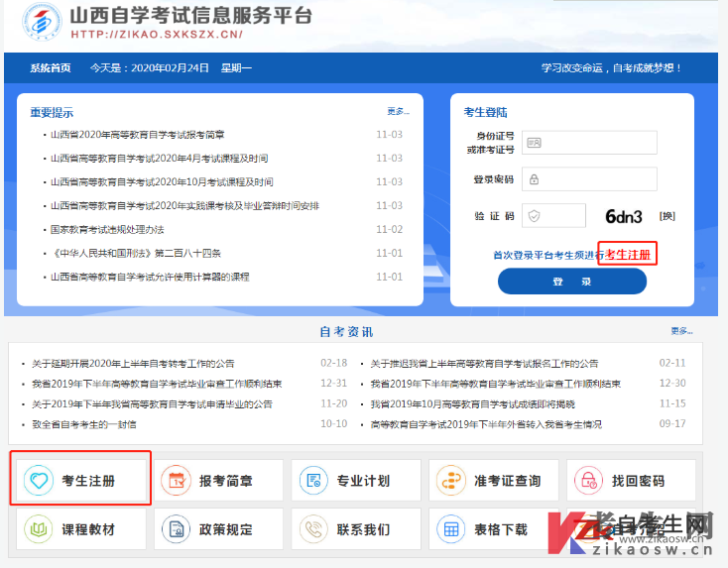Click the 准考证查询 tile label
Viewport: 728px width, 568px height.
[x=508, y=481]
